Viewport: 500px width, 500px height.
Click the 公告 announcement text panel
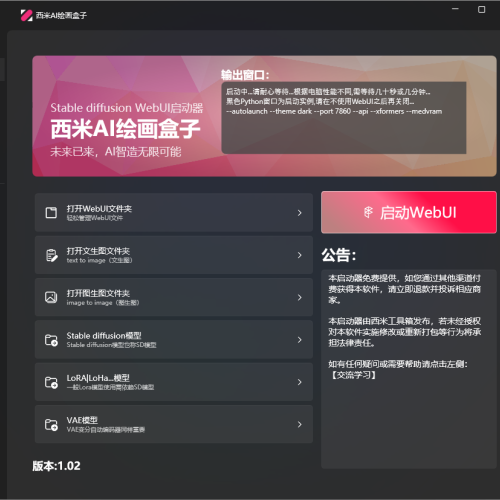point(409,369)
